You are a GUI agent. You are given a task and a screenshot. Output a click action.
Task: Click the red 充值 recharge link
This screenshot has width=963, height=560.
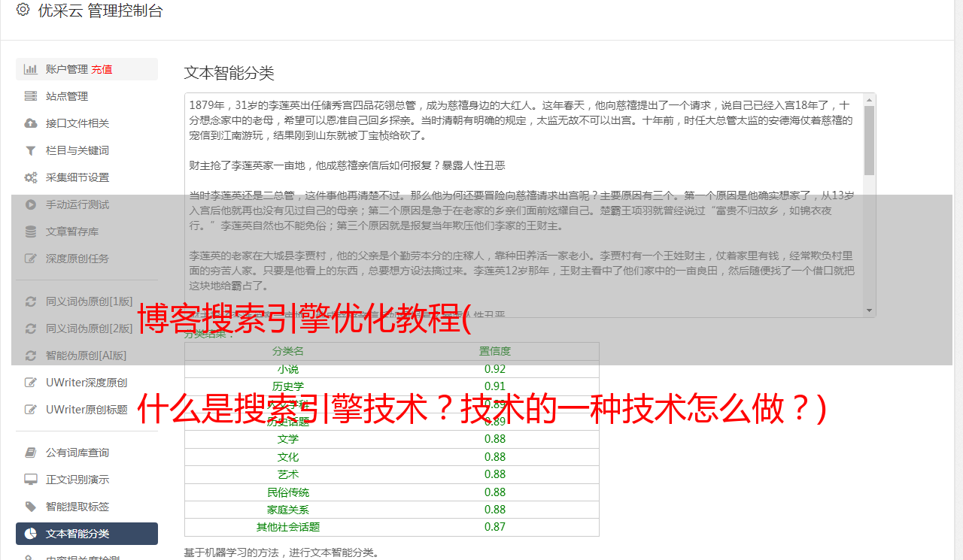[x=102, y=69]
